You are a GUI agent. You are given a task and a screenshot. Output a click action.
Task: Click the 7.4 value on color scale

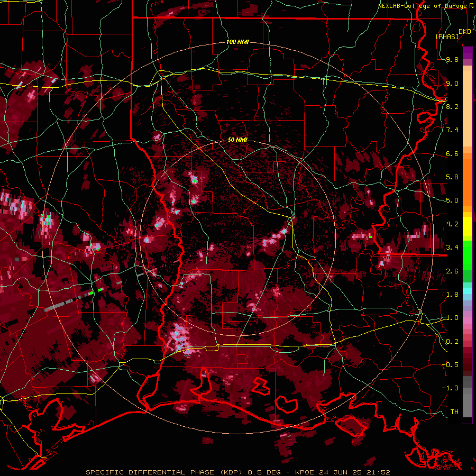pyautogui.click(x=452, y=130)
